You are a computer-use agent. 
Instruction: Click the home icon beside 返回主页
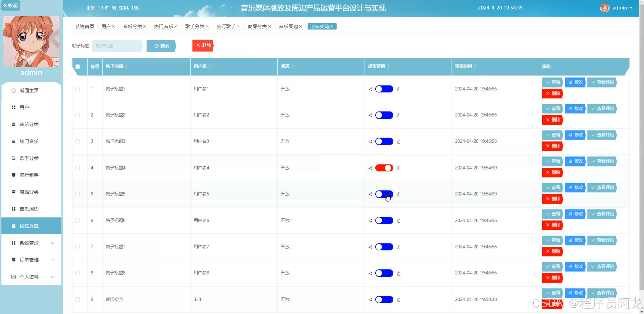point(14,90)
